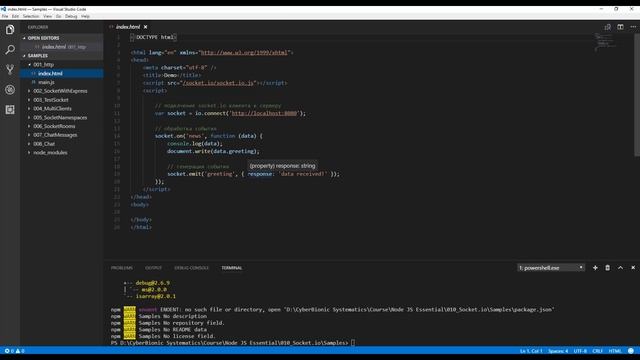Viewport: 640px width, 360px height.
Task: Click the EXPLORER sidebar title
Action: pyautogui.click(x=38, y=27)
